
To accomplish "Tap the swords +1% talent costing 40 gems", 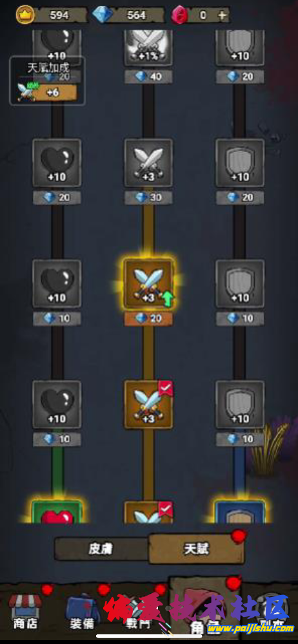I will pos(148,48).
